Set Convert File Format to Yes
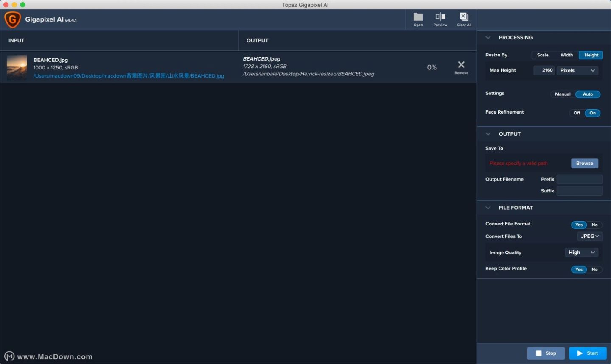 pos(579,225)
